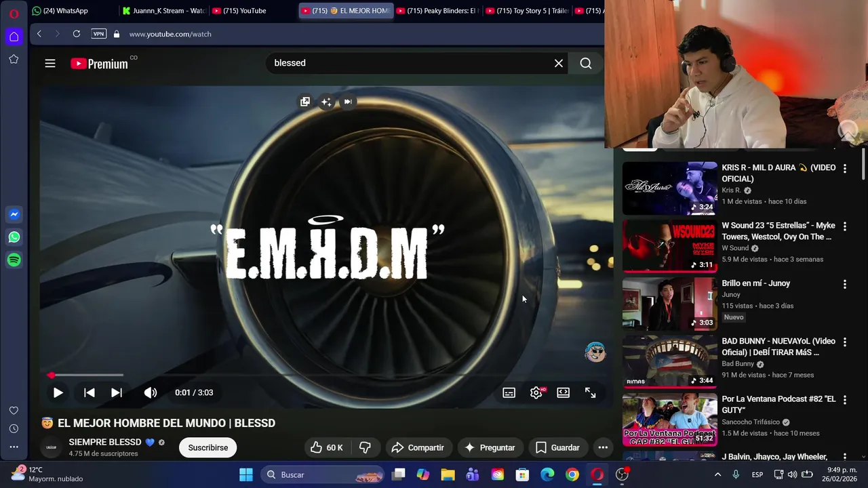Dislike the video
This screenshot has width=868, height=488.
[365, 447]
